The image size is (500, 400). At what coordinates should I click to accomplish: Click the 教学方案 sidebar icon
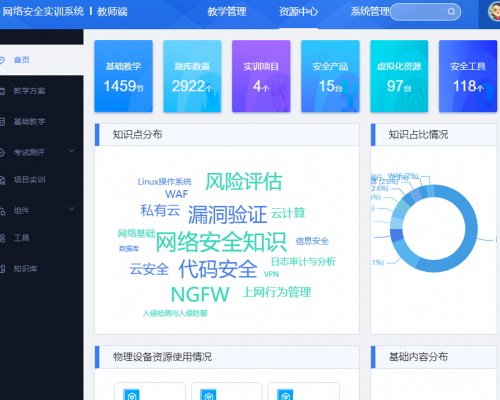(x=2, y=91)
